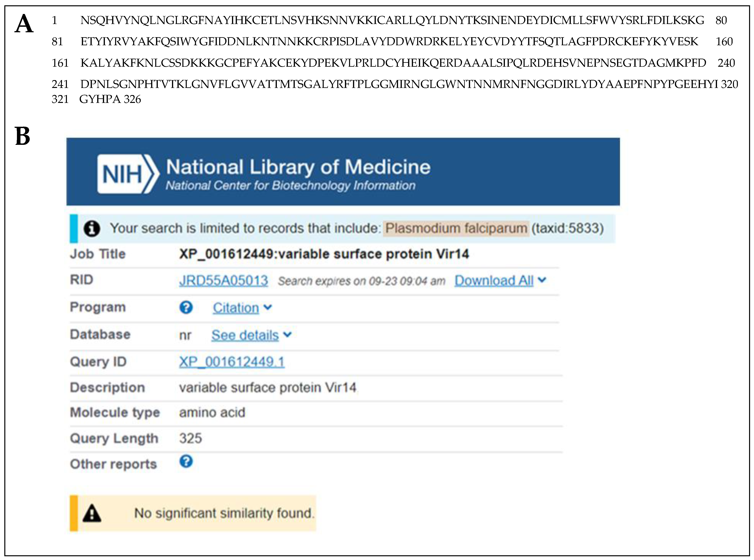Click the highlighted Plasmodium falciparum organism name
Viewport: 754px width, 560px height.
pos(456,228)
